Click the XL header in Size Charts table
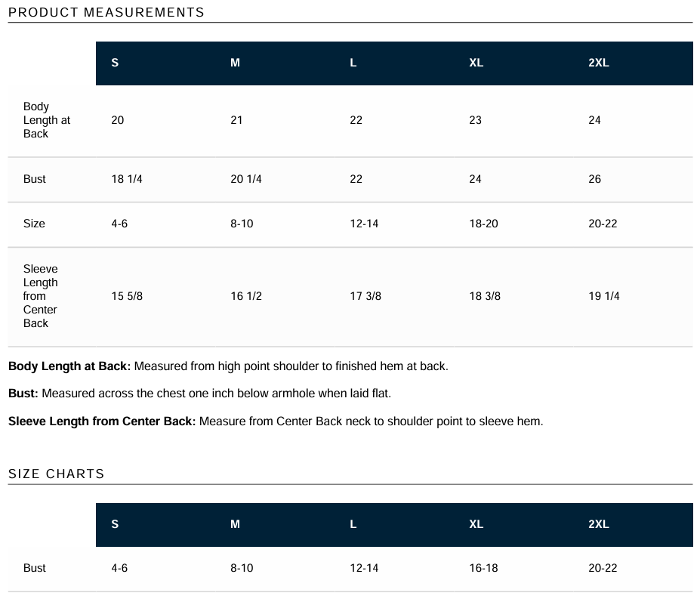This screenshot has width=700, height=605. coord(476,524)
